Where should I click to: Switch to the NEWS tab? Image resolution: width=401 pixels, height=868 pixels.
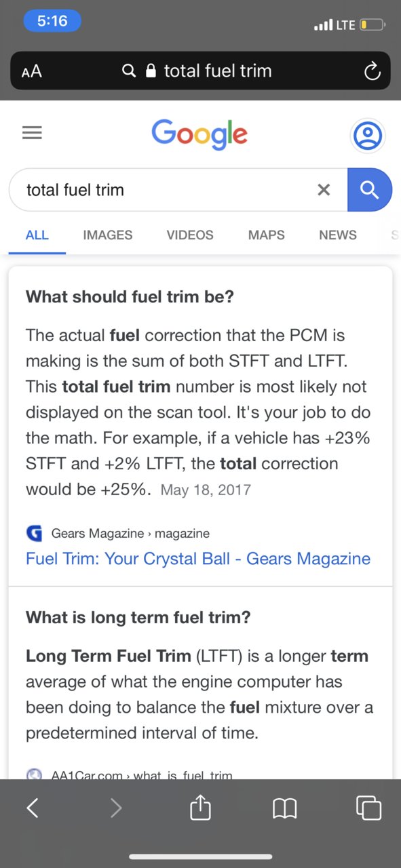click(x=338, y=235)
